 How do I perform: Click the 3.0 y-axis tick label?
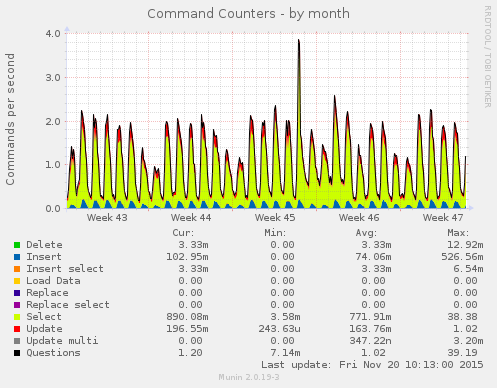tap(53, 78)
